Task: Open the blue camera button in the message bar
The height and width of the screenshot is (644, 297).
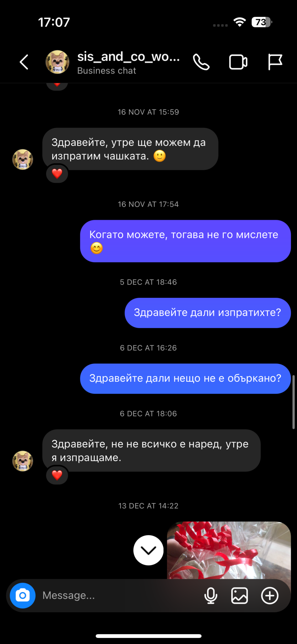Action: point(23,596)
